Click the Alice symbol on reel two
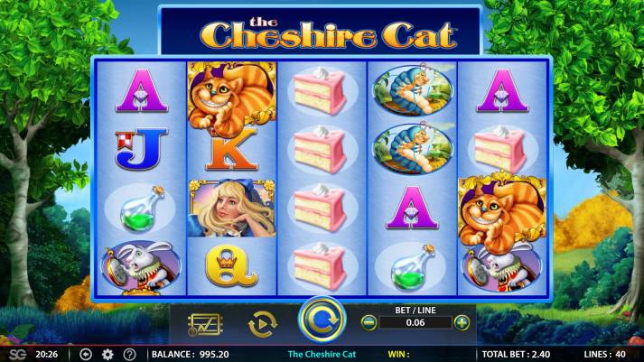644x362 pixels. 231,209
